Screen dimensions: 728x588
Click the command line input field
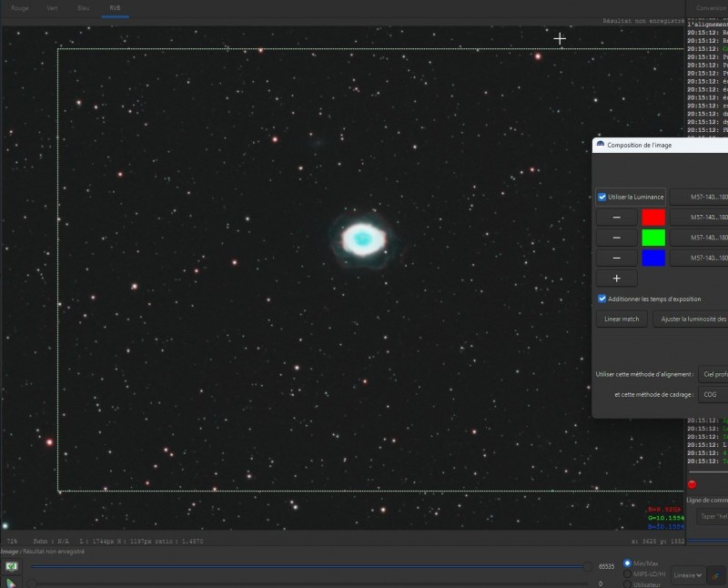click(713, 516)
